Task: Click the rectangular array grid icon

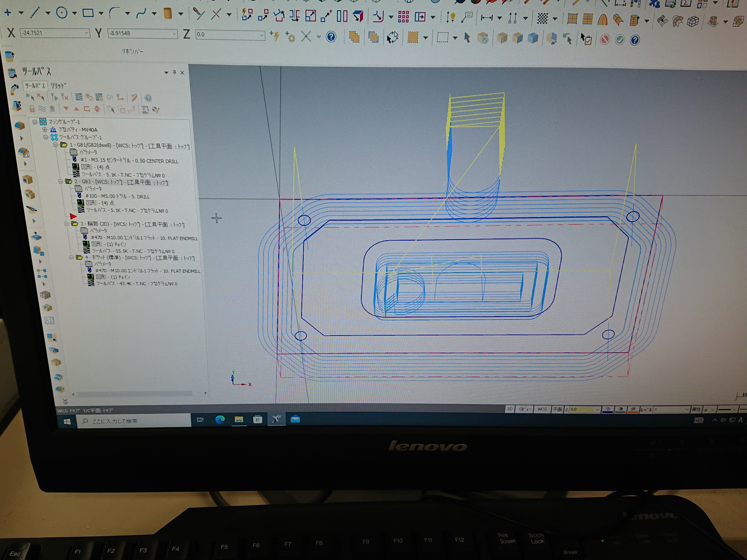Action: click(403, 17)
